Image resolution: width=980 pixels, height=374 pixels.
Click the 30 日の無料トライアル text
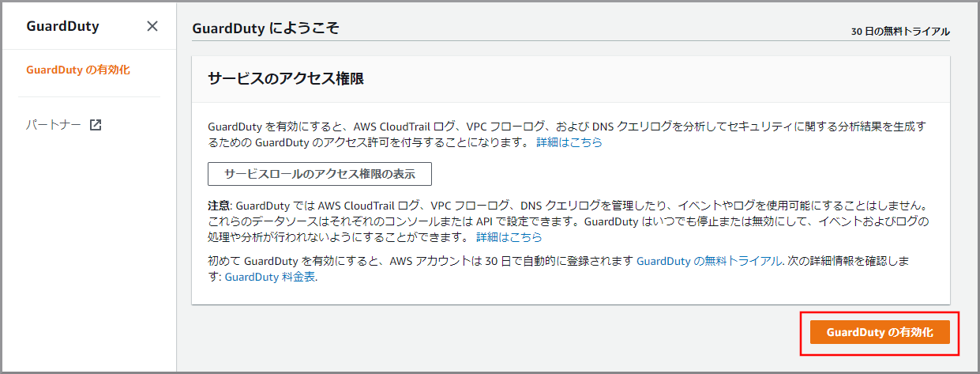click(x=900, y=32)
